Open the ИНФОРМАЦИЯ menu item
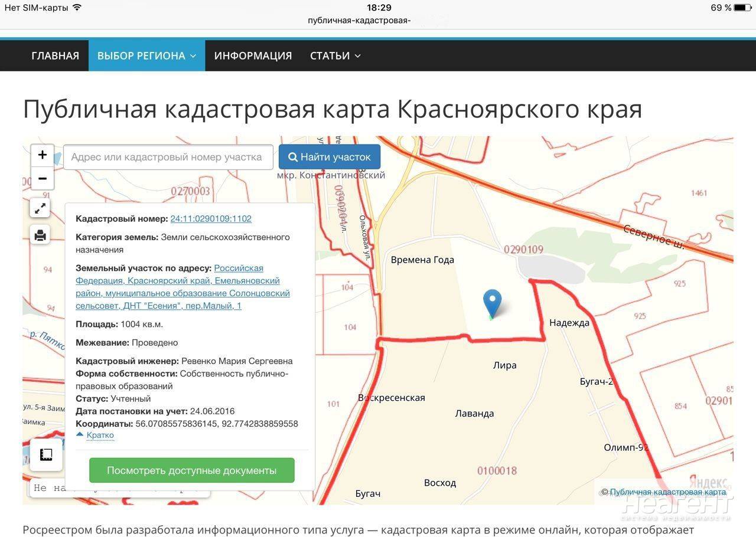This screenshot has width=756, height=537. tap(253, 55)
